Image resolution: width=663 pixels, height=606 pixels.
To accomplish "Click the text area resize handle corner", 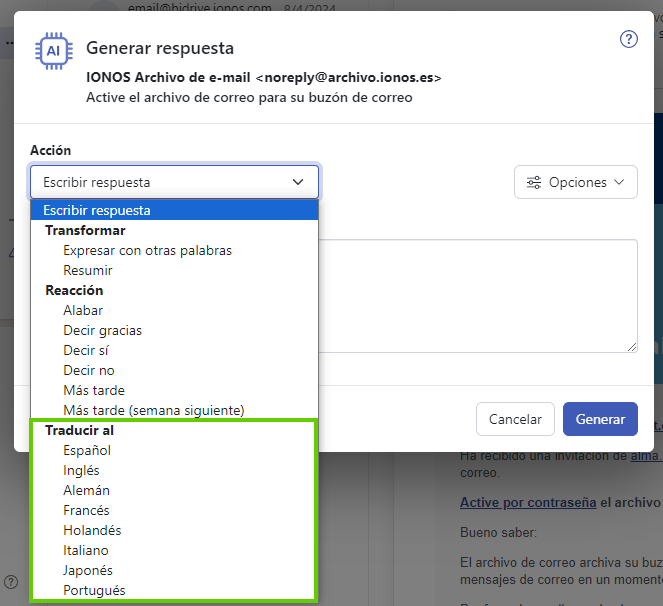I will 632,347.
